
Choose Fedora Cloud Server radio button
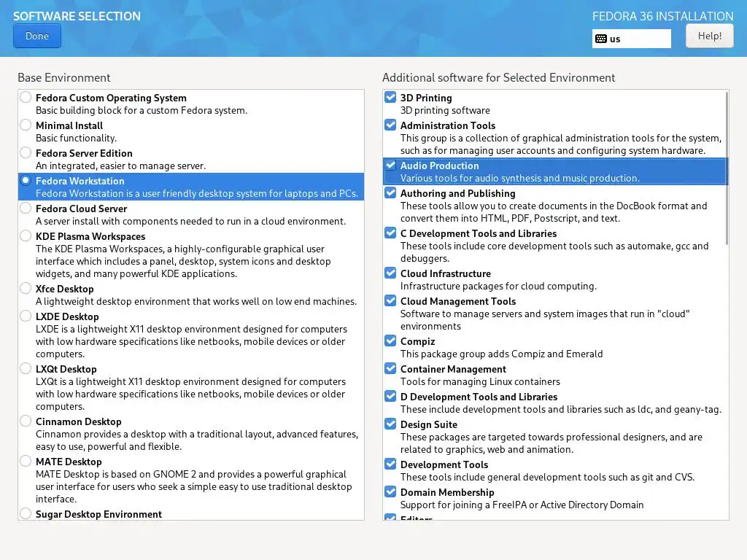click(x=26, y=208)
